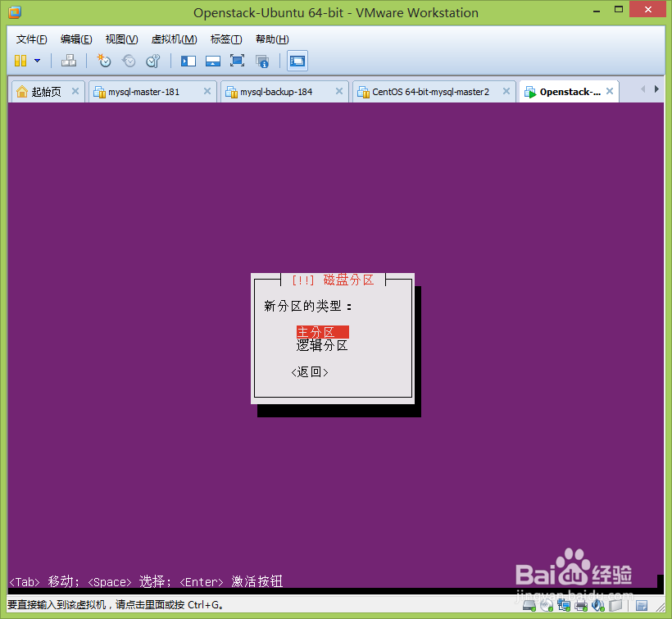Screen dimensions: 672x619
Task: Open the 帮助(H) menu
Action: [x=271, y=39]
